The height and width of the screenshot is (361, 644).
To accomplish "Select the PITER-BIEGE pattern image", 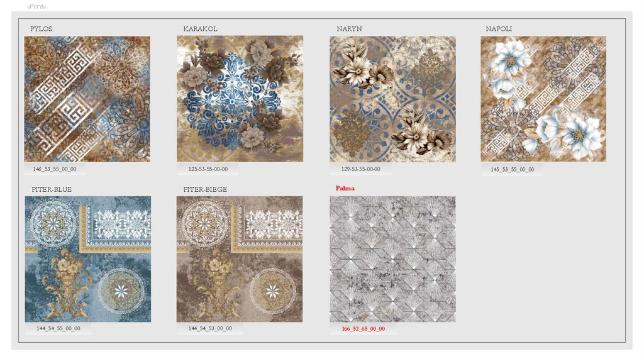I will (x=240, y=259).
